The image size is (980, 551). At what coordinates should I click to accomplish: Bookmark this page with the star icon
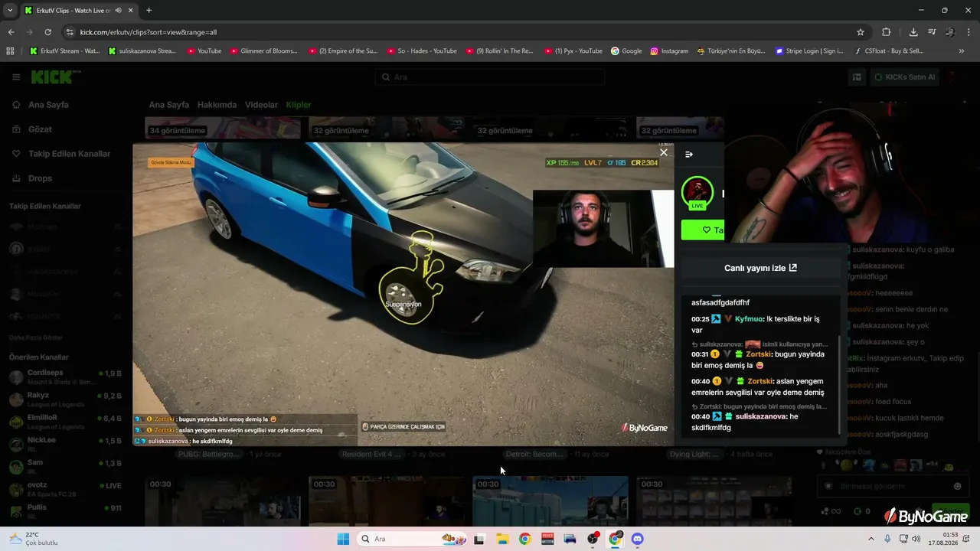[x=861, y=32]
